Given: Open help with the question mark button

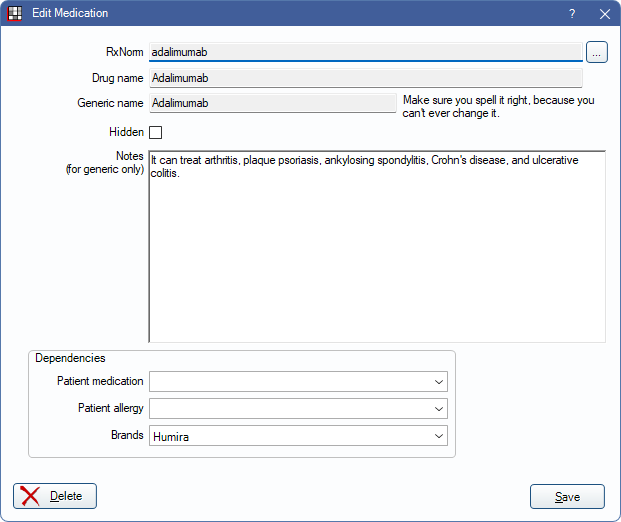Looking at the screenshot, I should [572, 14].
